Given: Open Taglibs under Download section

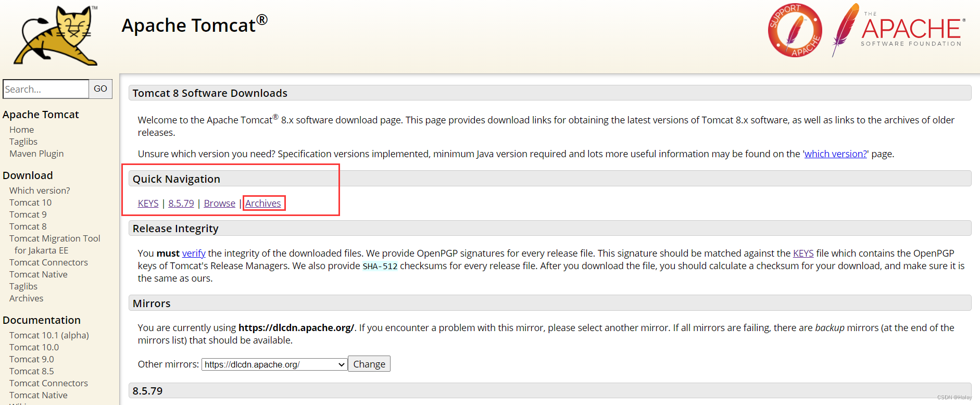Looking at the screenshot, I should tap(23, 286).
